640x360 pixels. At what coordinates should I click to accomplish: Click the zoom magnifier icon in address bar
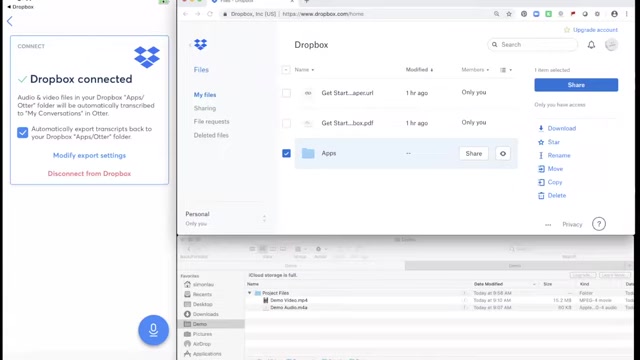496,14
